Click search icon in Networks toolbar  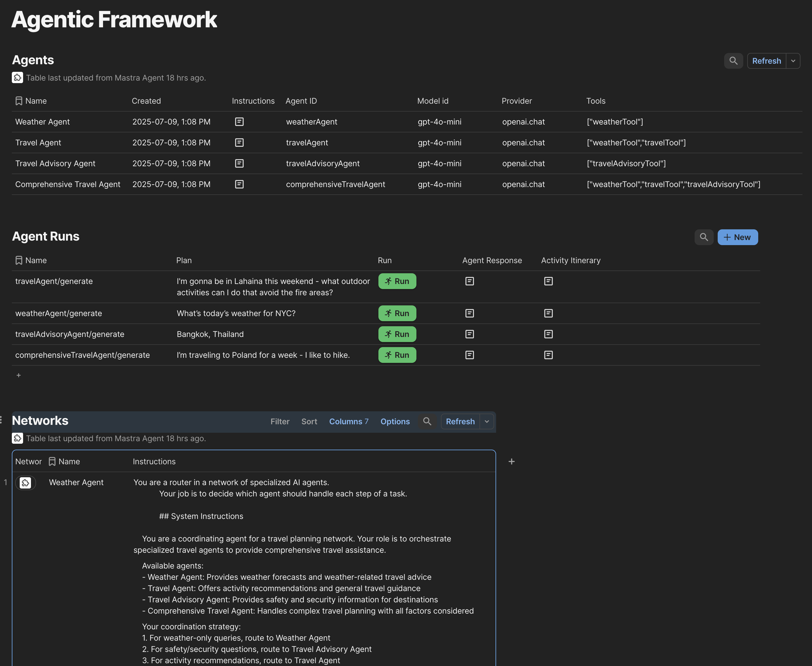point(427,421)
